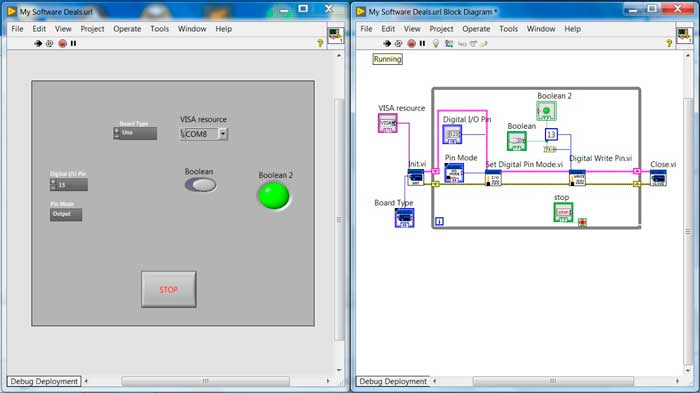The height and width of the screenshot is (393, 700).
Task: Abort execution from front panel toolbar
Action: tap(62, 43)
